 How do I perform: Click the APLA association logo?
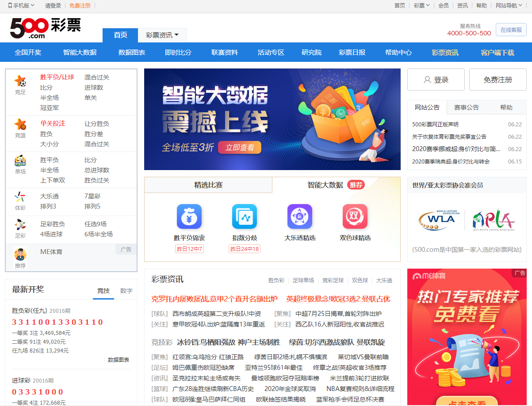[x=494, y=220]
